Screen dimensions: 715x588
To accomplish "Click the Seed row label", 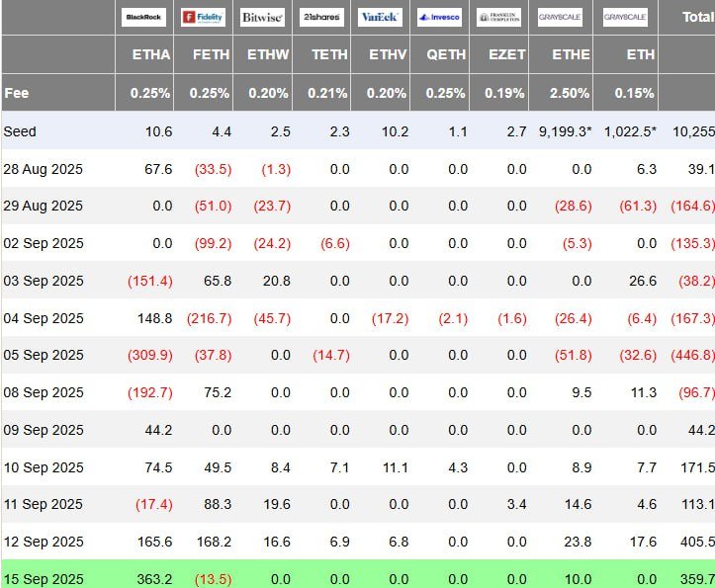I will pyautogui.click(x=20, y=131).
